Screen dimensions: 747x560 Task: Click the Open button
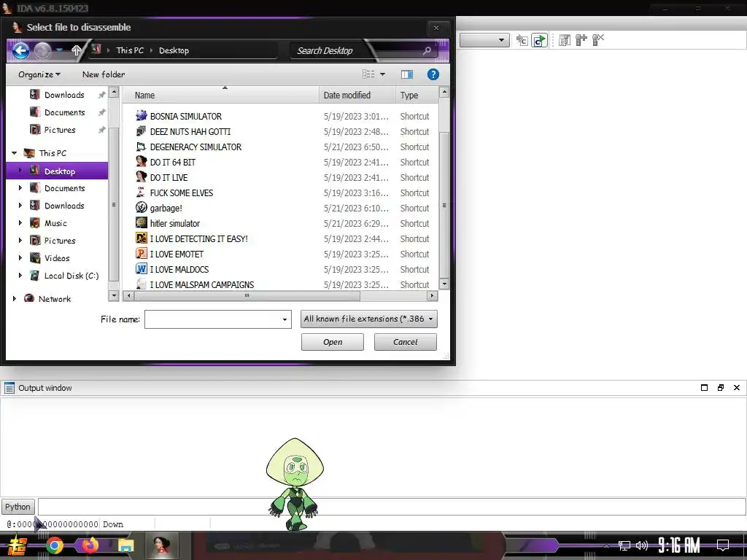point(333,342)
